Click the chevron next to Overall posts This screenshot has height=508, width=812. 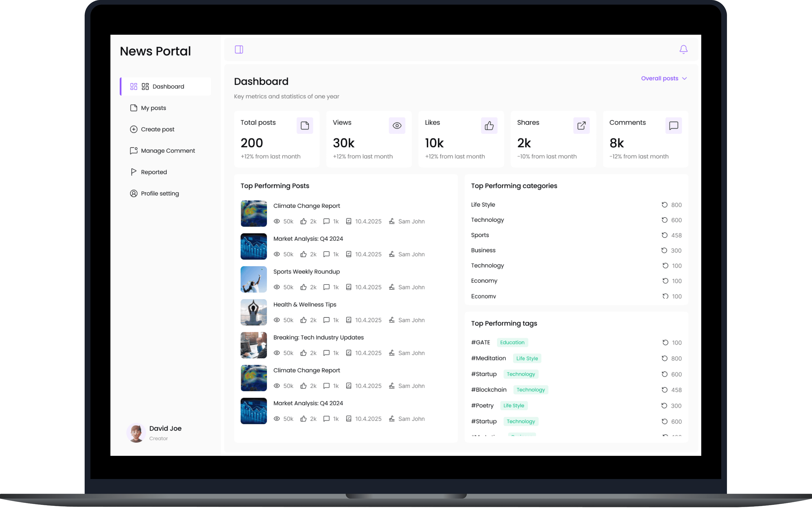coord(685,79)
